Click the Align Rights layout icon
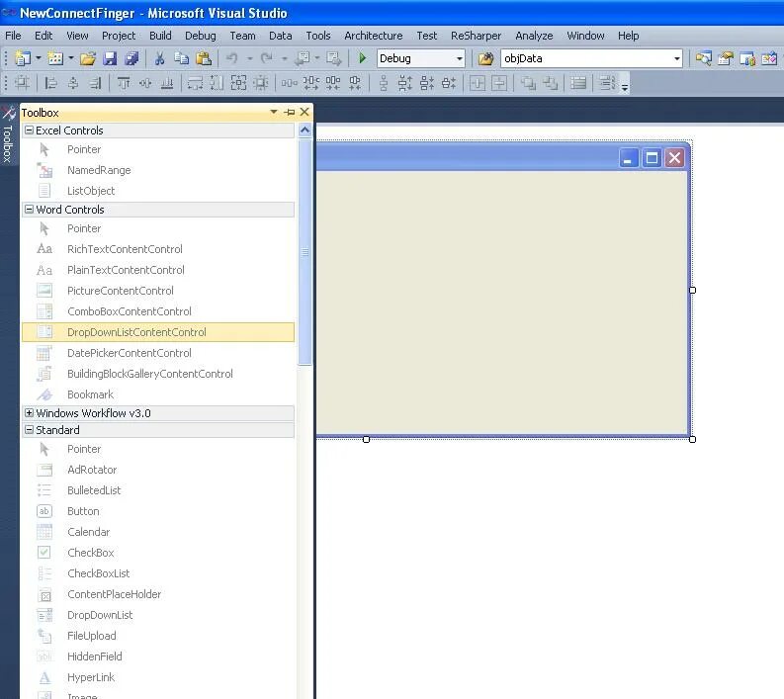 (95, 83)
